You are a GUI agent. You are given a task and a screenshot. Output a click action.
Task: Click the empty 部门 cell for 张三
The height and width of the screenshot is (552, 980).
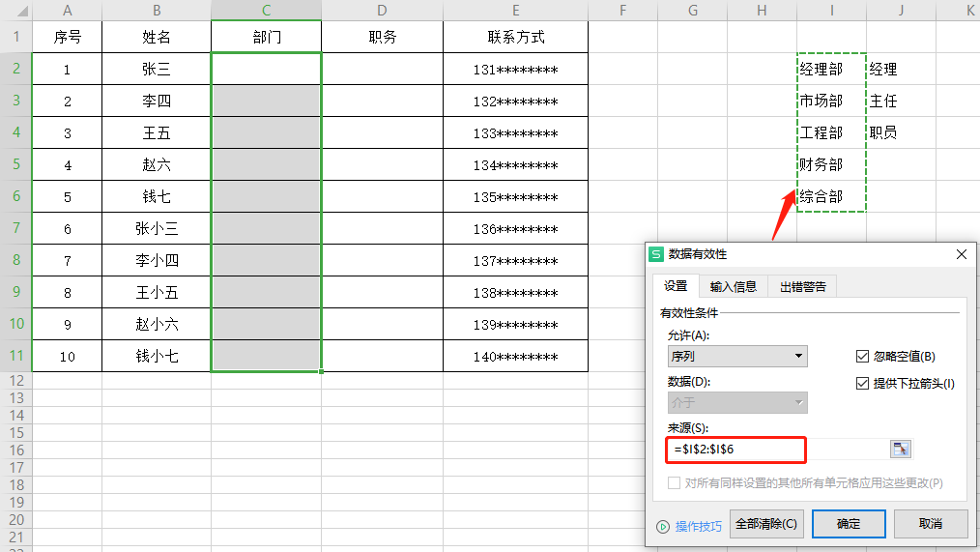click(266, 69)
